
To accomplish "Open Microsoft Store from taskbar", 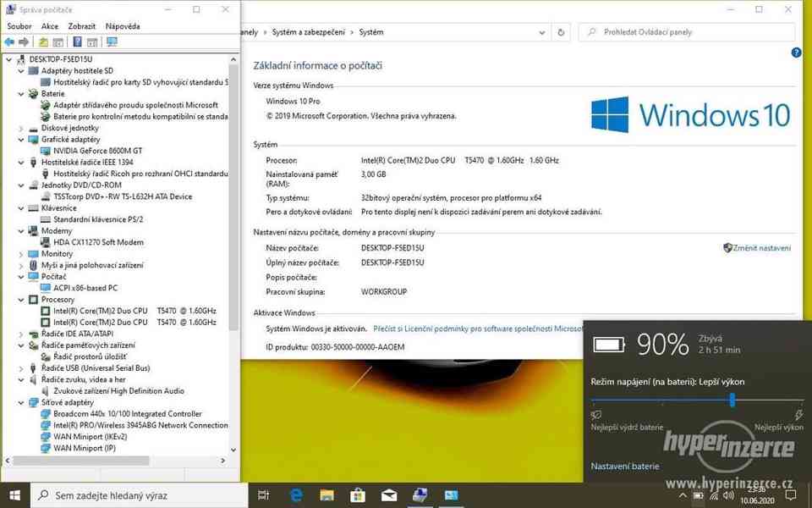I will [x=358, y=495].
